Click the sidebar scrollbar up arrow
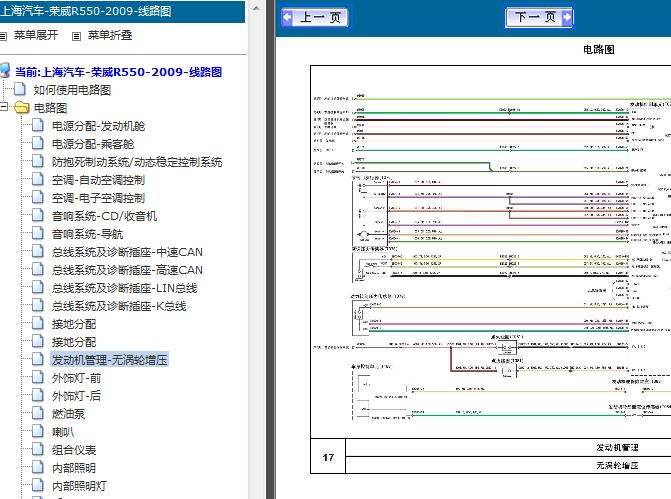The image size is (671, 499). (256, 8)
